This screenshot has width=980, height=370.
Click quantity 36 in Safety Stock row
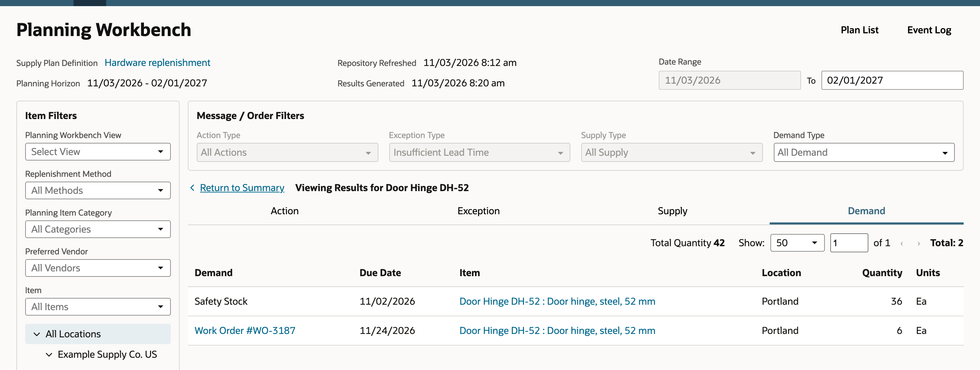click(896, 302)
